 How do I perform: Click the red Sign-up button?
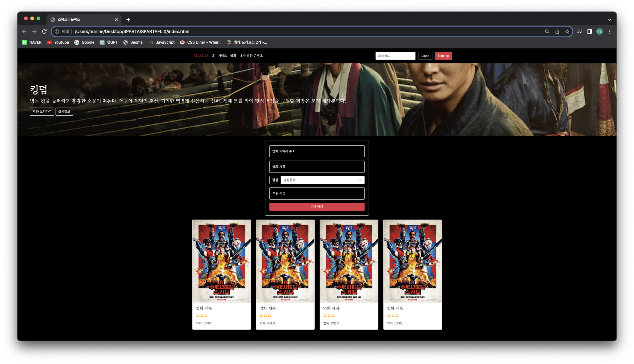point(443,56)
